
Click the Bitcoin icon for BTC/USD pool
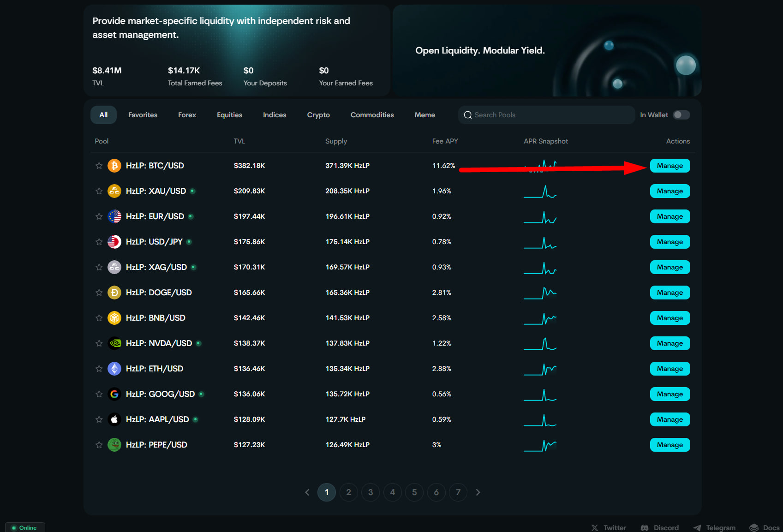[114, 166]
